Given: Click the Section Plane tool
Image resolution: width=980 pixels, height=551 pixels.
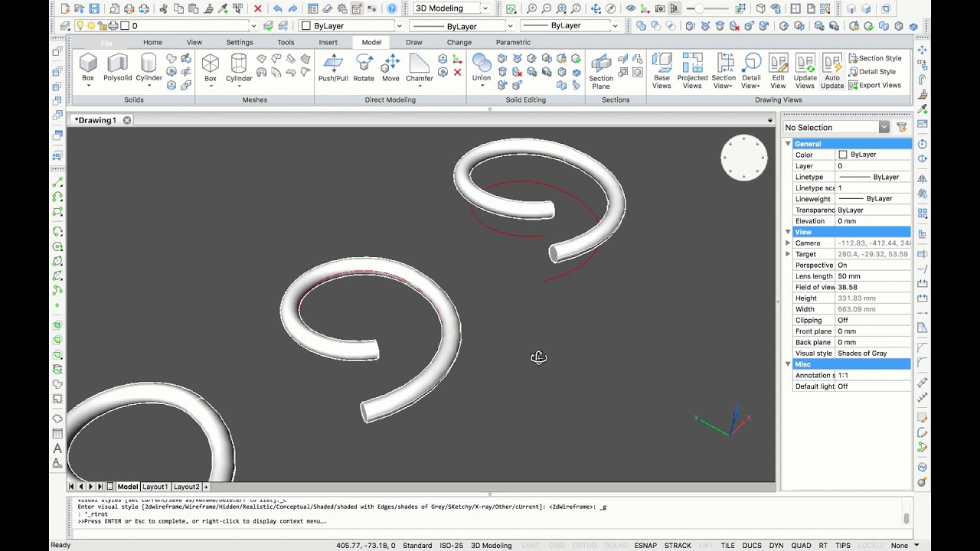Looking at the screenshot, I should [x=601, y=71].
